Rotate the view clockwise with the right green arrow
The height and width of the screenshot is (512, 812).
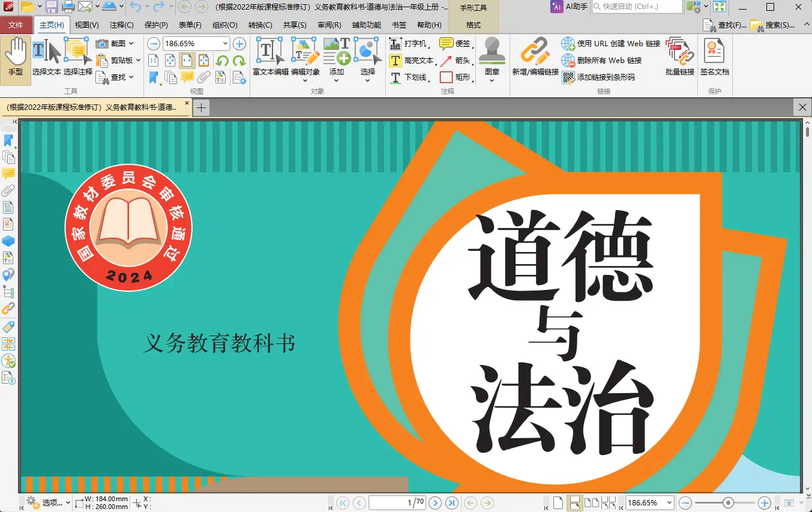(239, 61)
